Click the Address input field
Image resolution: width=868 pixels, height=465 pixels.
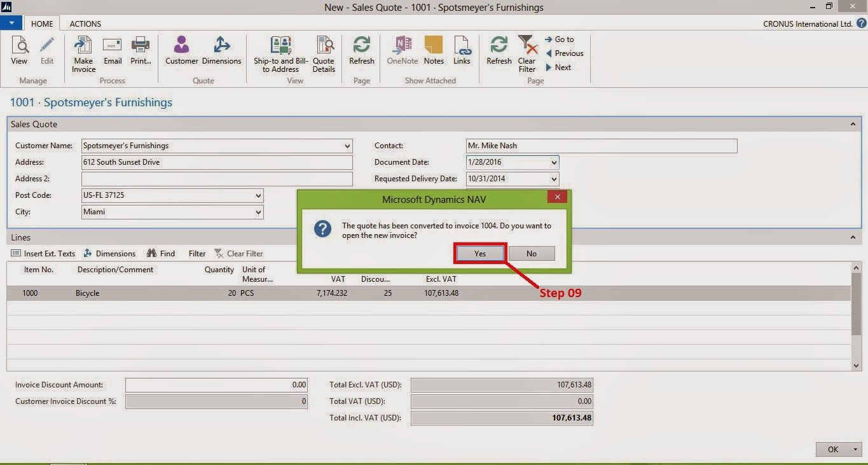coord(217,162)
